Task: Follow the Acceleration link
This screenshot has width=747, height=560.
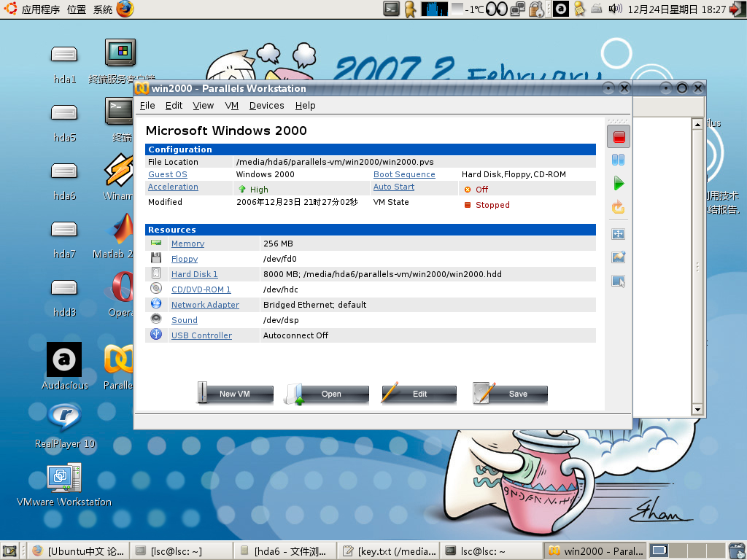Action: (173, 187)
